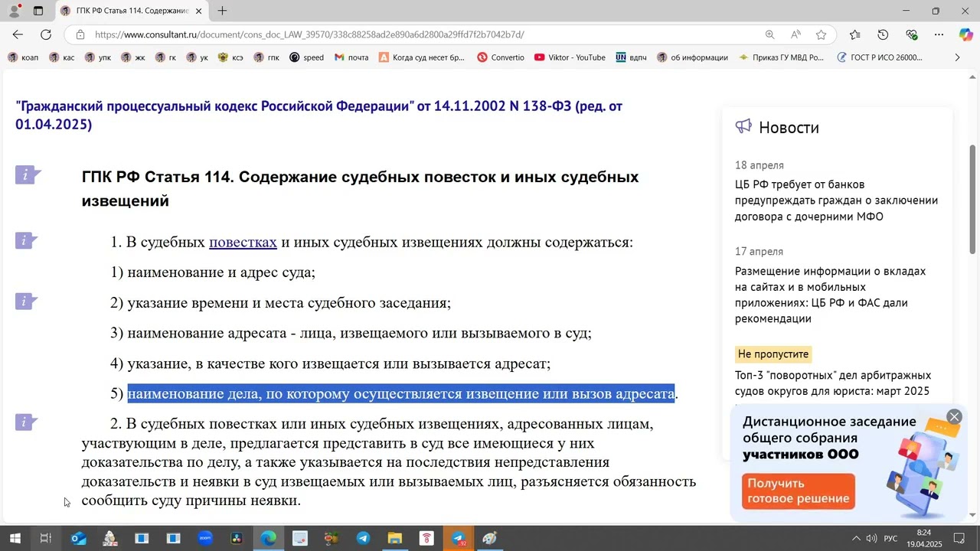Open the volume control in tray
This screenshot has width=980, height=551.
point(871,539)
